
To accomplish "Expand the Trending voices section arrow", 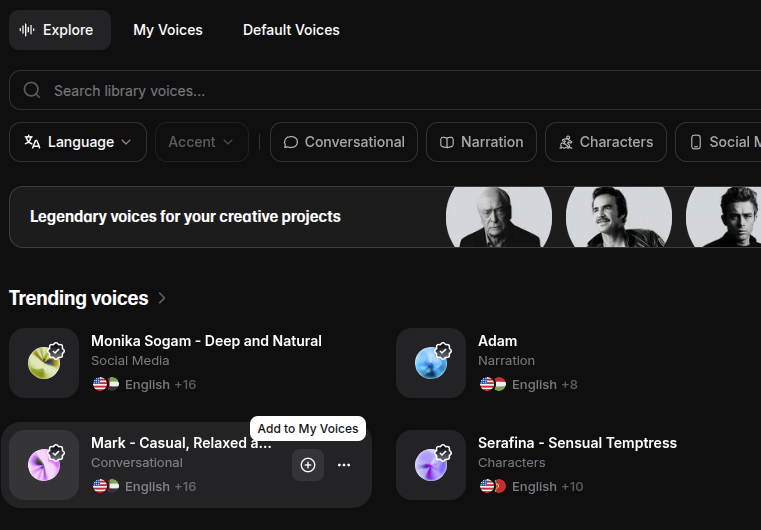I will (x=162, y=298).
